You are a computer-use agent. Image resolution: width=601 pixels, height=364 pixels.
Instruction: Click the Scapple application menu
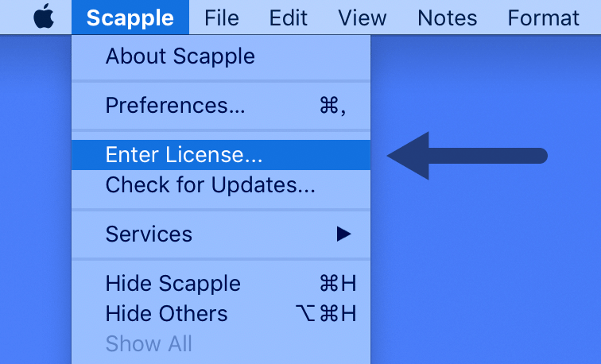click(130, 17)
